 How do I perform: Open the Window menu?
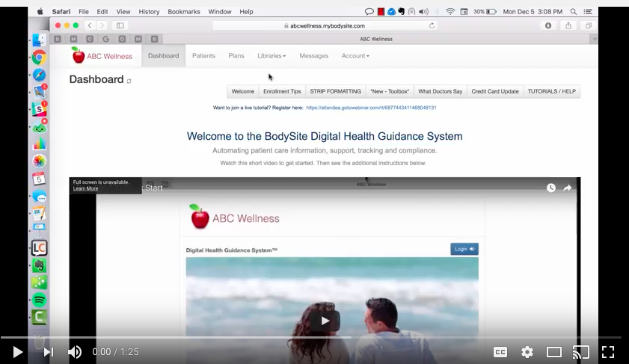coord(220,12)
